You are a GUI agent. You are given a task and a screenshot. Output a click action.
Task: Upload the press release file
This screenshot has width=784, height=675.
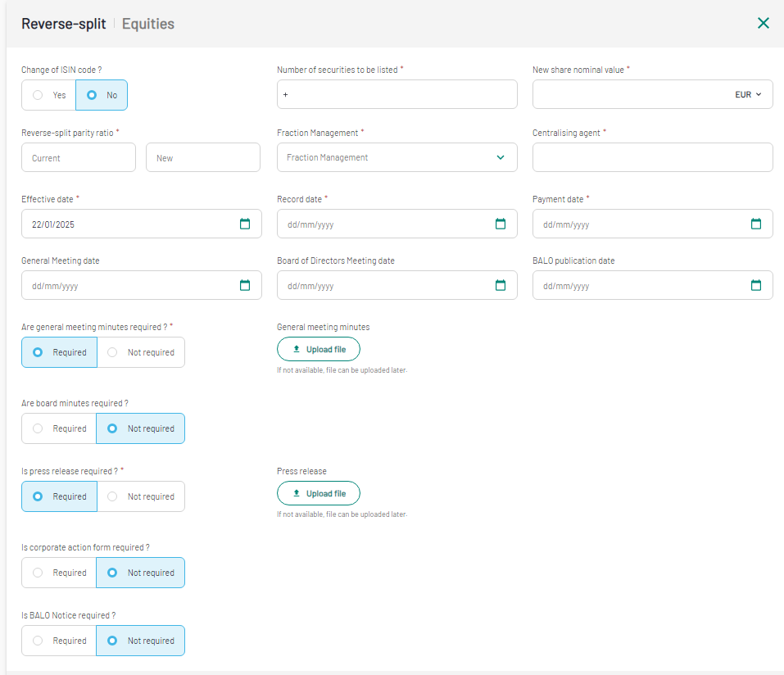pos(319,493)
